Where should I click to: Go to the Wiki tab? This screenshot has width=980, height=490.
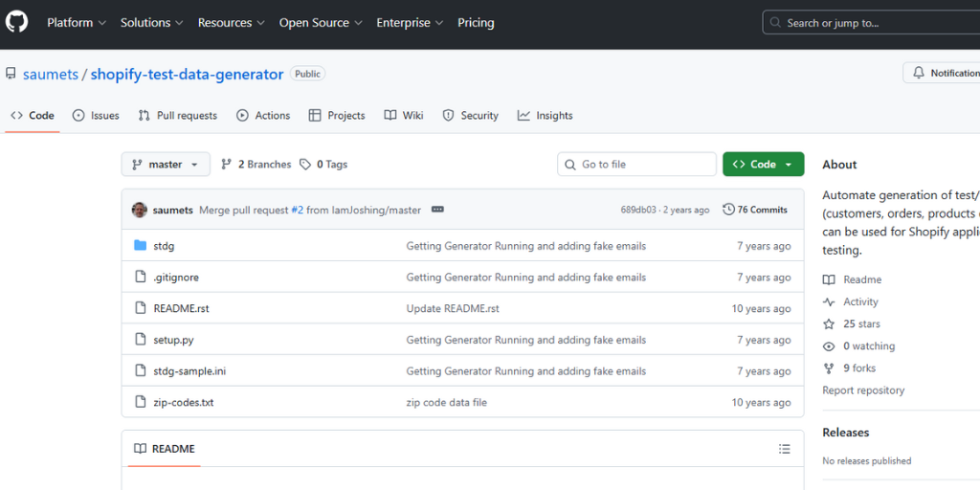(404, 116)
